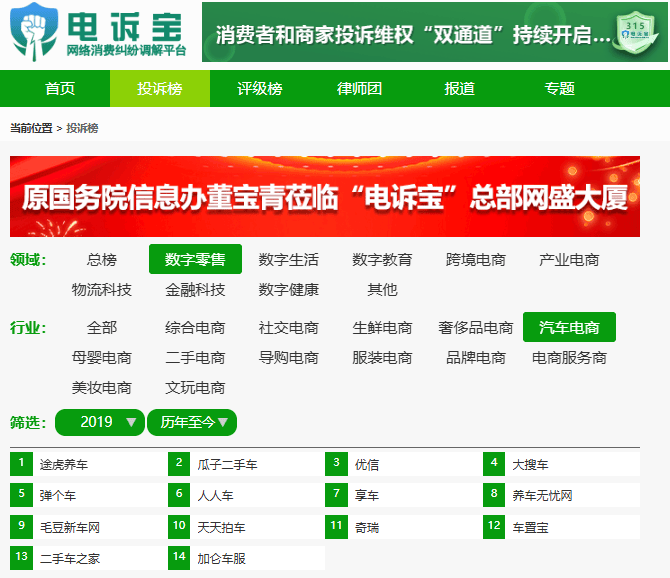Select the 汽车电商 industry filter
Viewport: 670px width, 578px height.
point(569,327)
